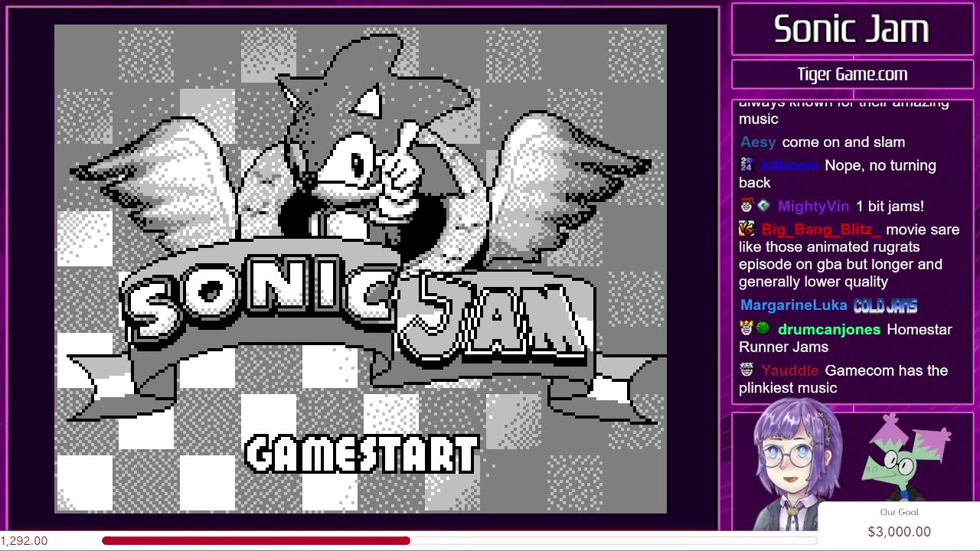Viewport: 980px width, 551px height.
Task: Click the GAMESTART option on the title screen
Action: [x=361, y=455]
